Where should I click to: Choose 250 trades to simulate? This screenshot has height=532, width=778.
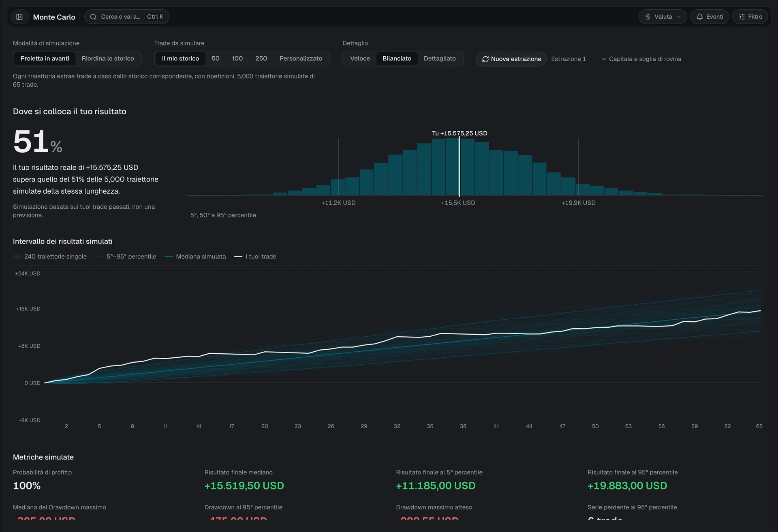(261, 59)
